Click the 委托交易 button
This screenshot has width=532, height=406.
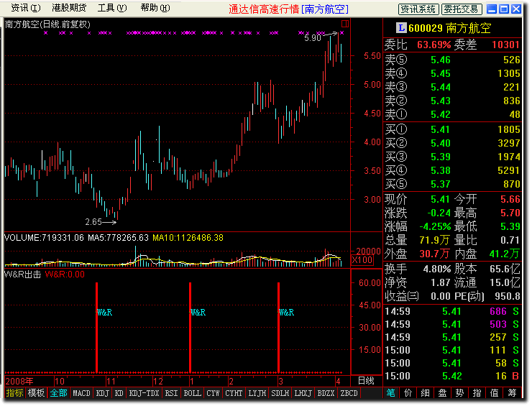pos(462,9)
